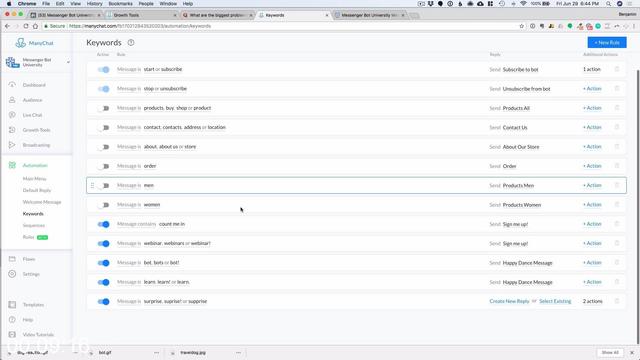Open Default Reply under Automation

point(37,191)
